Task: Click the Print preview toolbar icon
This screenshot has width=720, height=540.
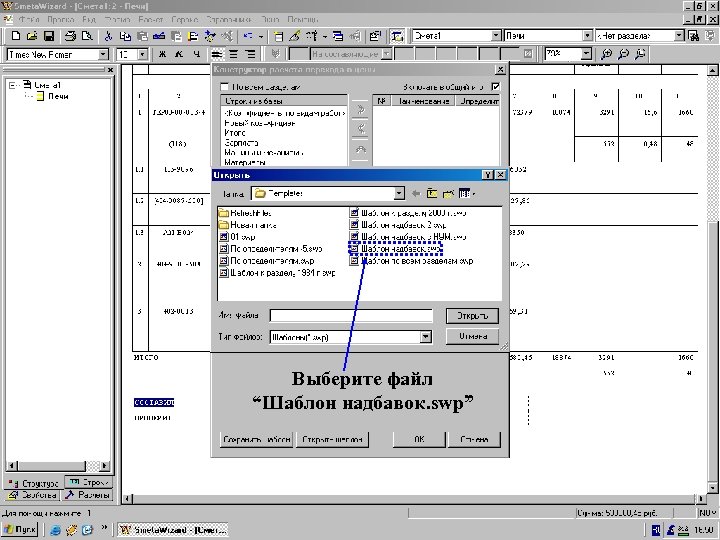Action: (87, 36)
